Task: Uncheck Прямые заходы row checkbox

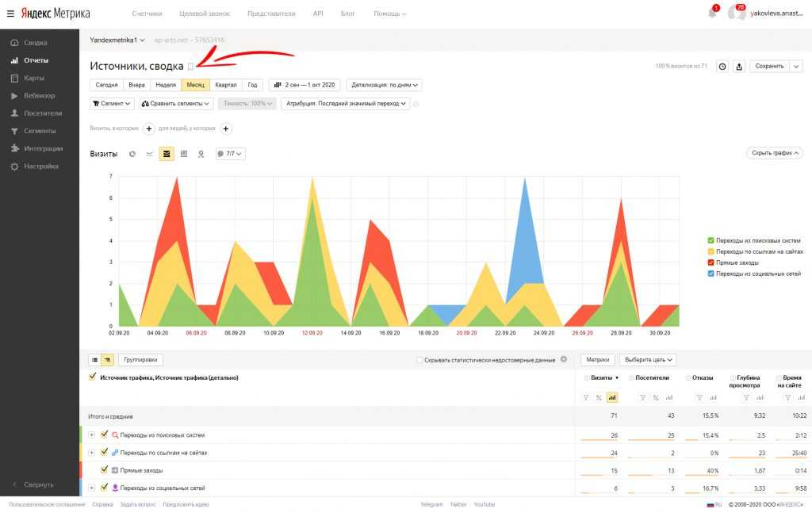Action: [x=104, y=469]
